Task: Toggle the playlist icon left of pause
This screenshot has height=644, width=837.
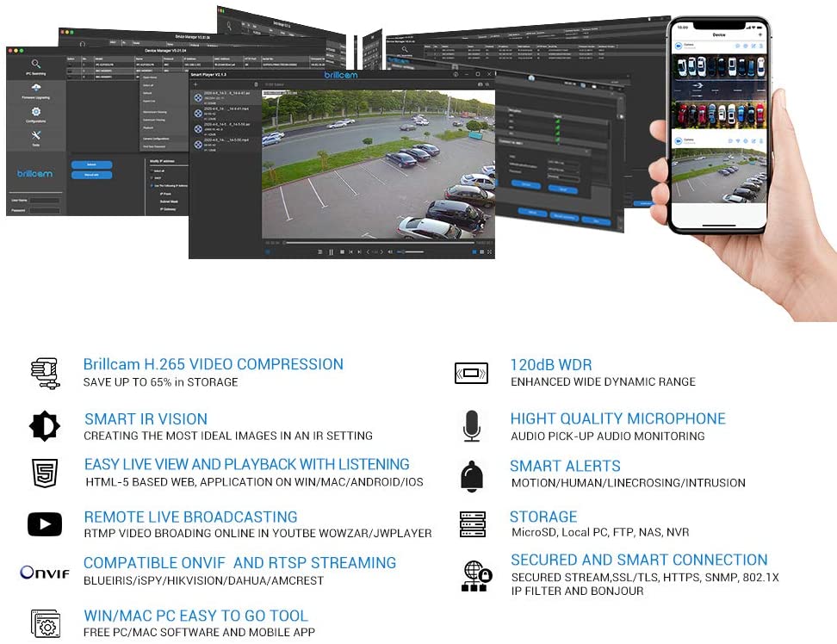Action: coord(319,252)
